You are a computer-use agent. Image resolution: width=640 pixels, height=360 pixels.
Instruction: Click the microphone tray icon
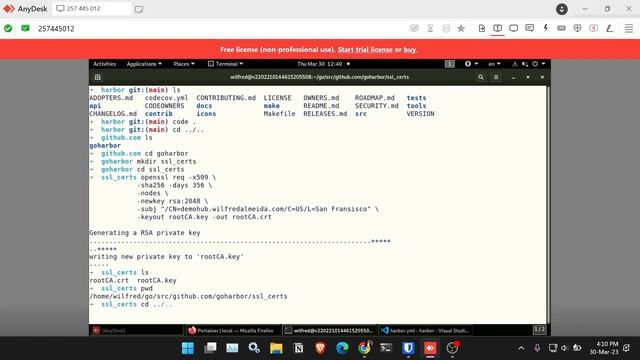coord(537,348)
